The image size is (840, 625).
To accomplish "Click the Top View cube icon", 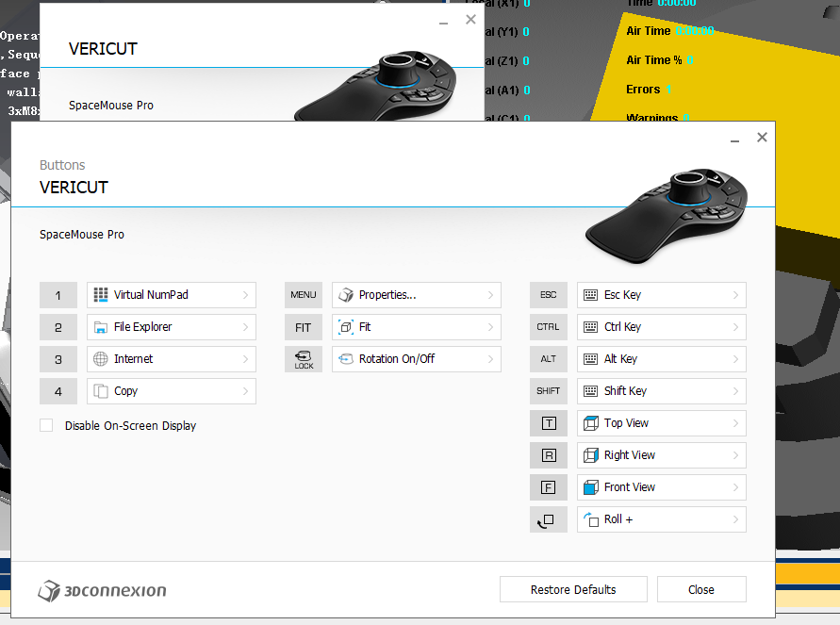I will [590, 423].
